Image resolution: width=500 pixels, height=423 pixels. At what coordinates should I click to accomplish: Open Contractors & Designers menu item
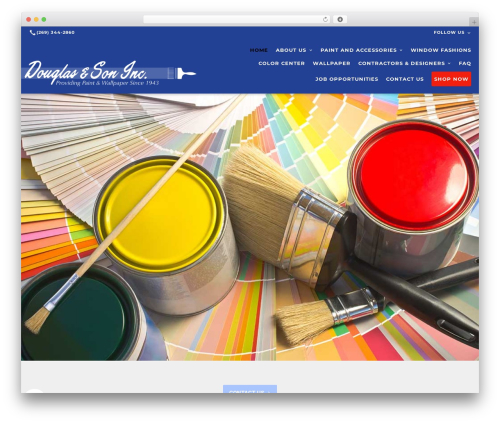click(x=401, y=63)
